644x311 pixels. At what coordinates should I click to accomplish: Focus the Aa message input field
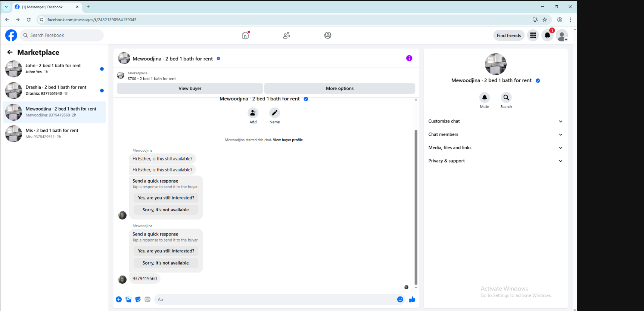[276, 299]
